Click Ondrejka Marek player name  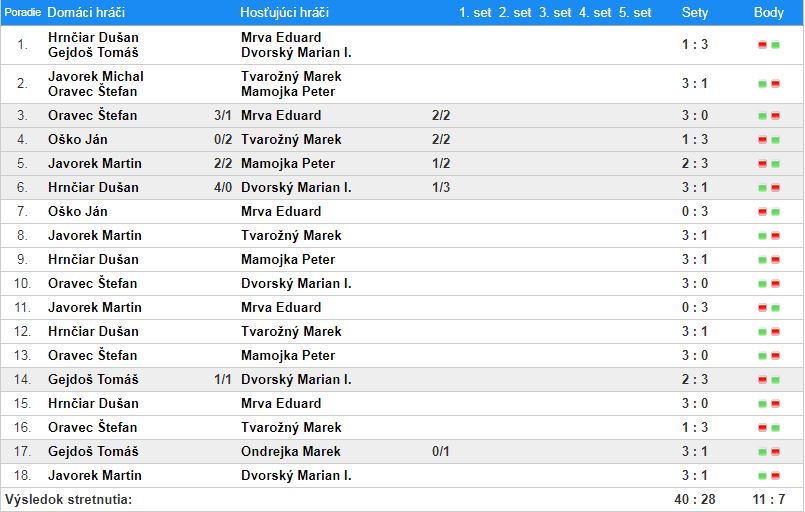point(291,452)
